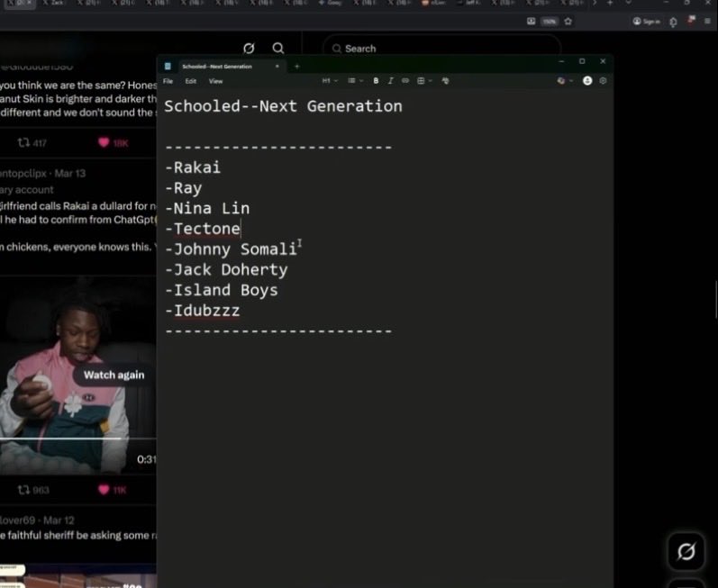Click the -Idubzzz line
The image size is (718, 588).
(202, 311)
